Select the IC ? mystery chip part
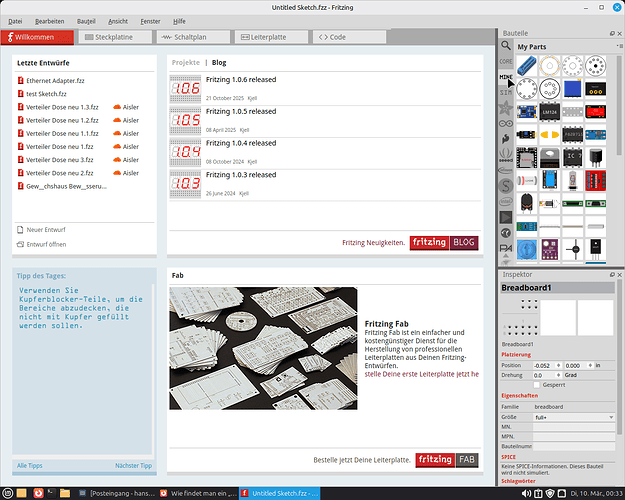625x500 pixels. click(x=572, y=157)
